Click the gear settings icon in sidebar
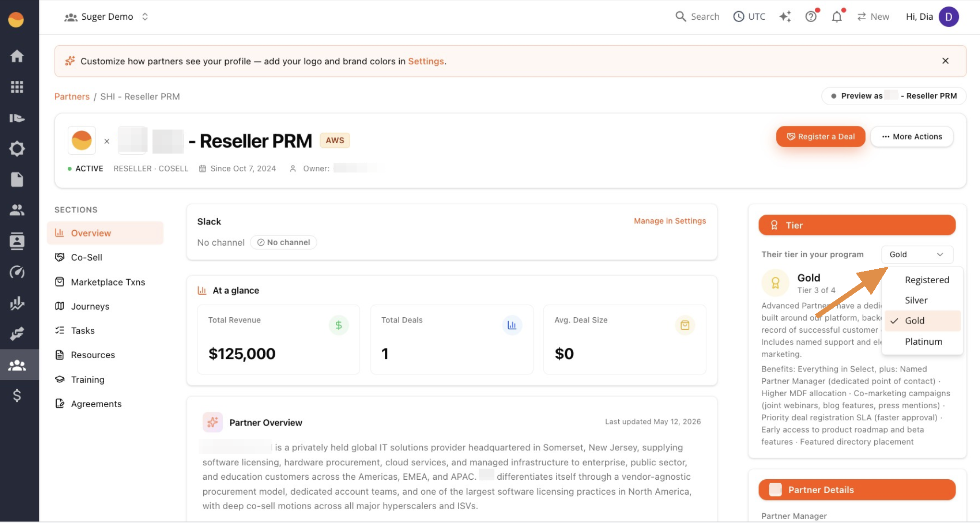The height and width of the screenshot is (523, 980). [17, 149]
